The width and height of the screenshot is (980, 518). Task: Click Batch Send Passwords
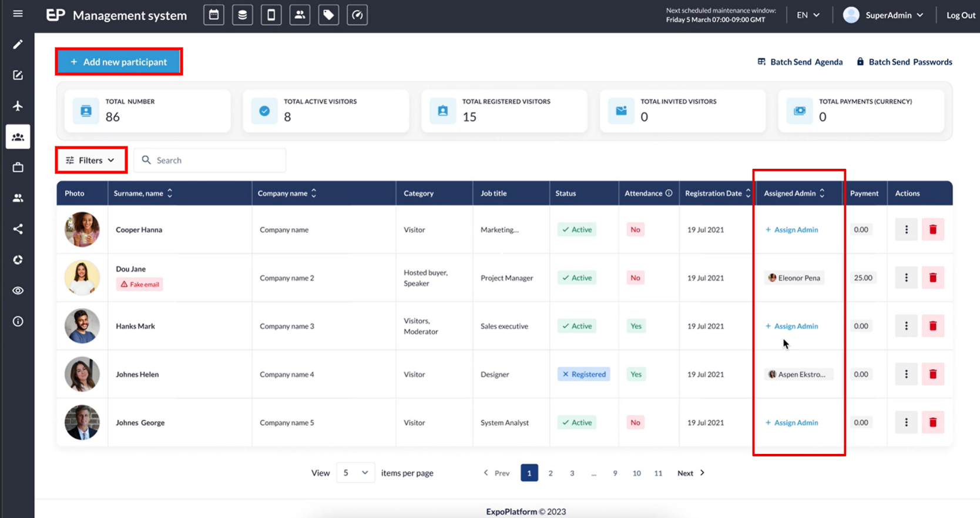coord(904,62)
